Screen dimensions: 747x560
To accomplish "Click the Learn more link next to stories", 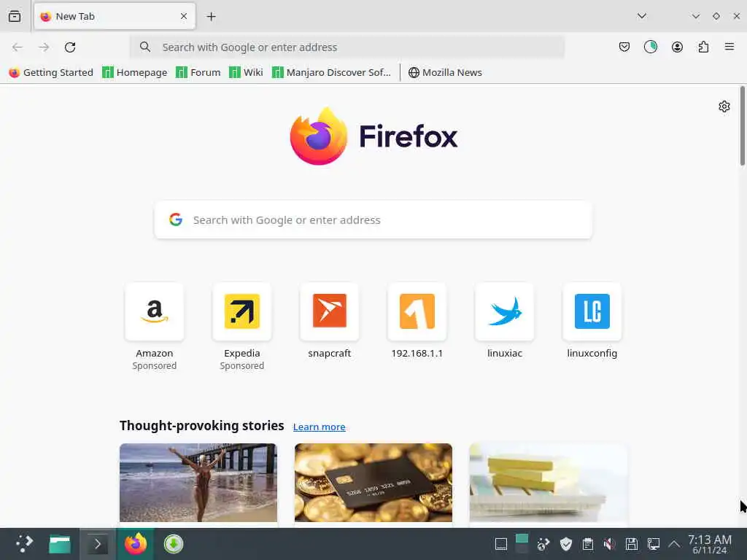I will coord(320,427).
